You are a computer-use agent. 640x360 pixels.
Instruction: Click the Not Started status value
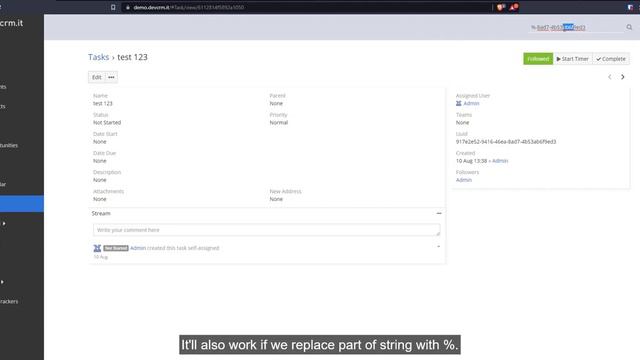(107, 122)
